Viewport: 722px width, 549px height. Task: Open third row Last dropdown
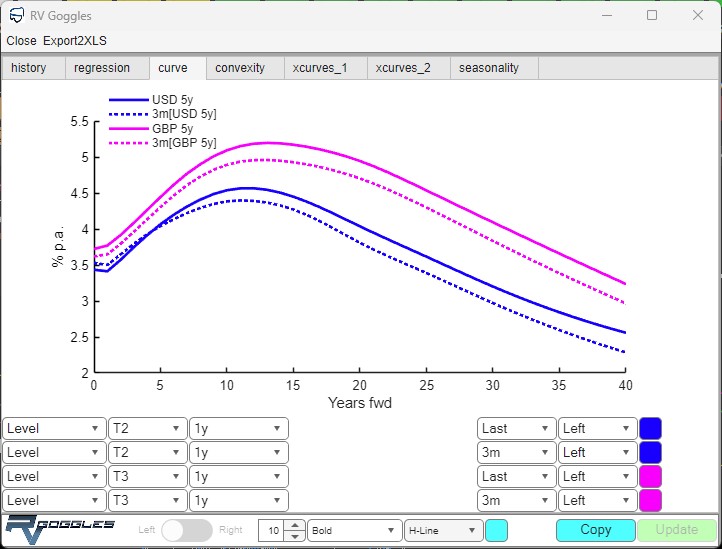516,476
